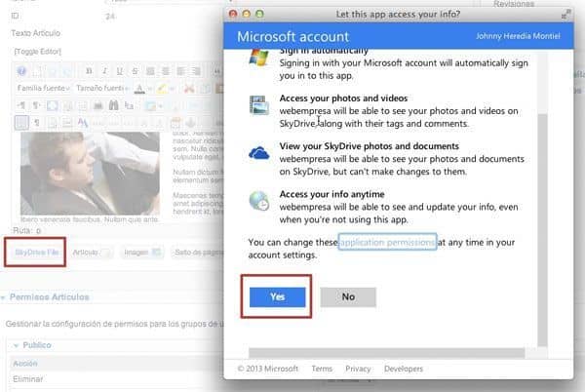The width and height of the screenshot is (585, 392).
Task: Click the highlighted box icon in last toolbar row
Action: coord(21,122)
